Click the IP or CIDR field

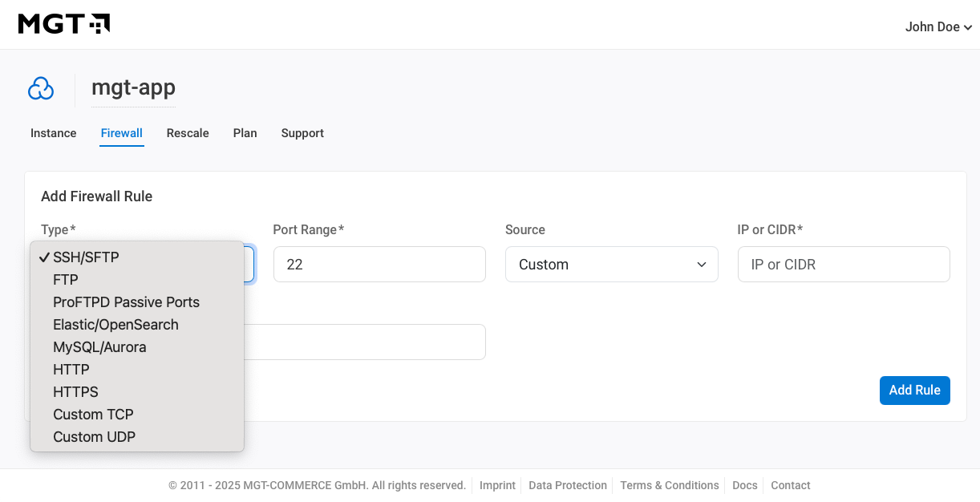coord(844,265)
